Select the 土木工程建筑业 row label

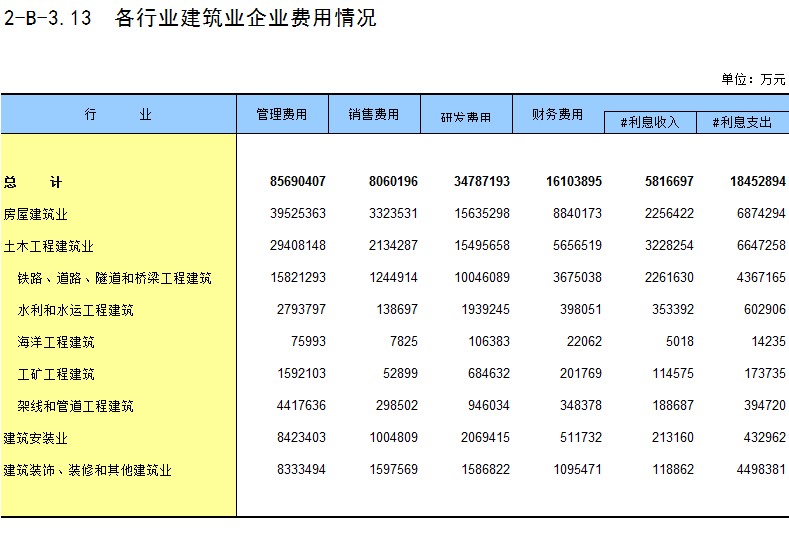pyautogui.click(x=48, y=246)
